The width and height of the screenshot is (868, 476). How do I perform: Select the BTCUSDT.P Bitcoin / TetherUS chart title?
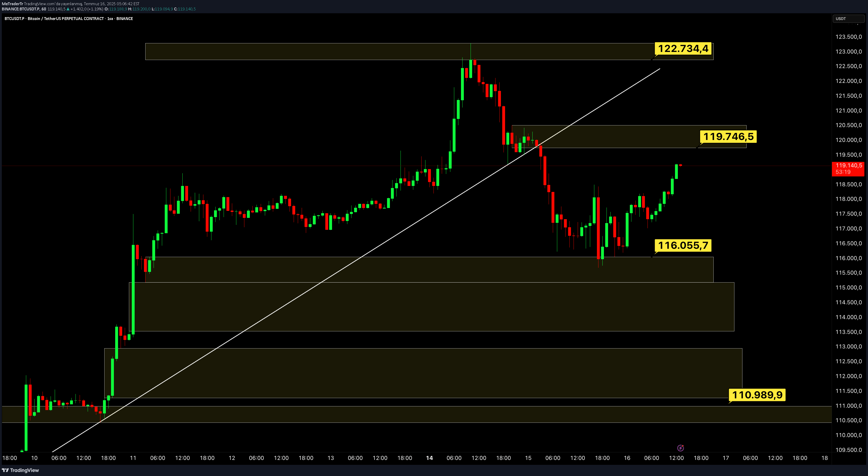(69, 18)
